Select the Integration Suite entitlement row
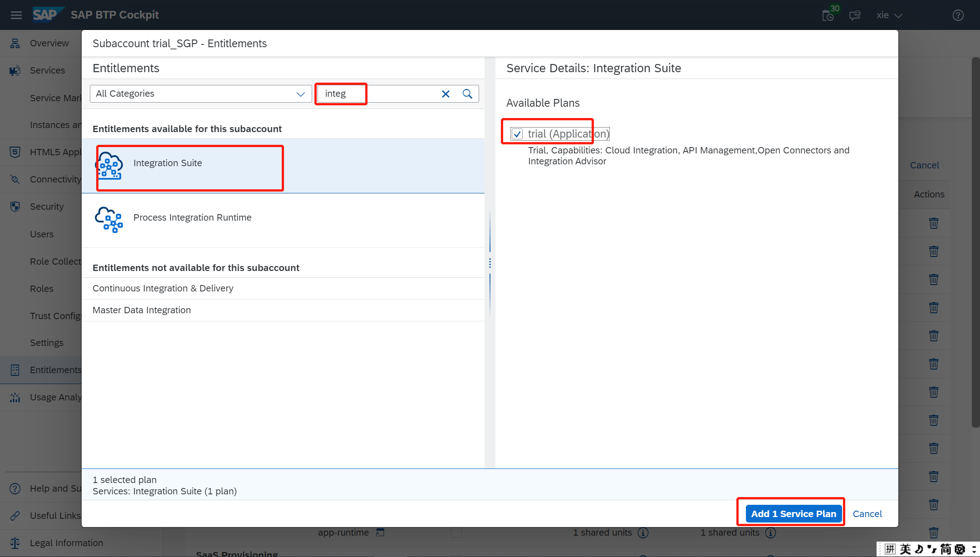The height and width of the screenshot is (557, 980). (x=283, y=166)
